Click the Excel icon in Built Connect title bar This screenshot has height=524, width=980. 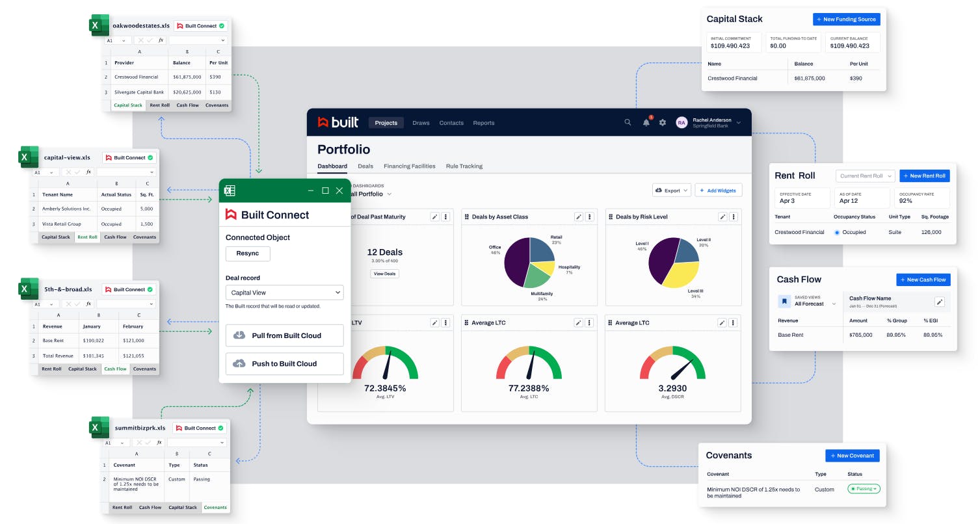pyautogui.click(x=229, y=190)
